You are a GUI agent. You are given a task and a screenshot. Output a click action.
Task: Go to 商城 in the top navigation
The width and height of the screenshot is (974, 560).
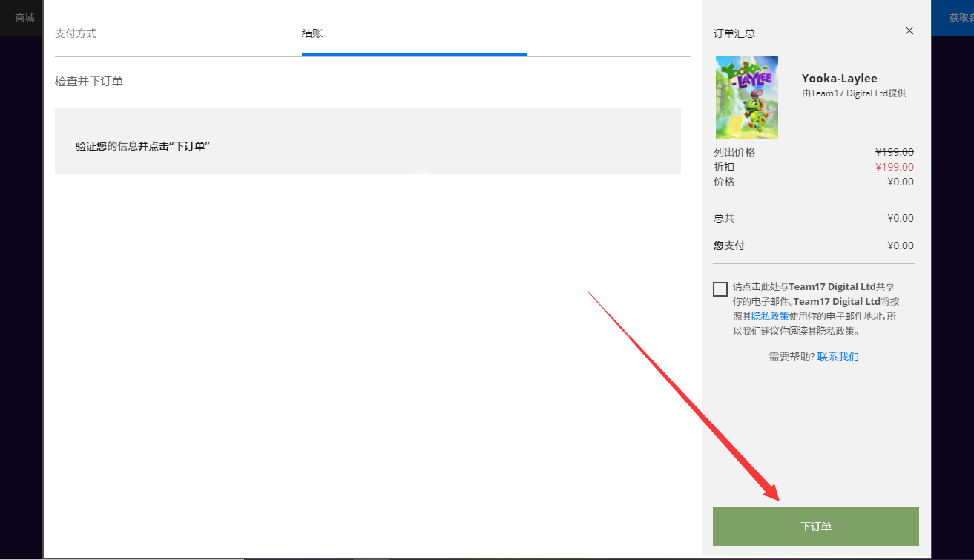(24, 17)
